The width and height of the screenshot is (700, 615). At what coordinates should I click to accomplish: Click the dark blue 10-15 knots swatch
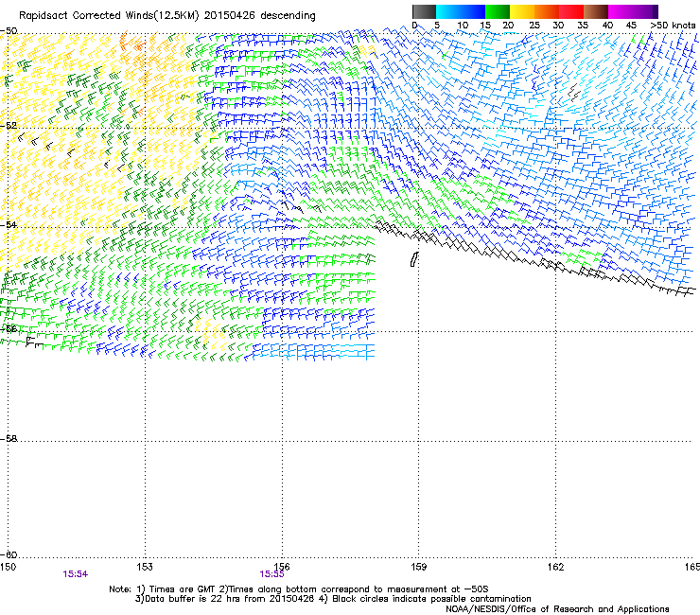[473, 11]
